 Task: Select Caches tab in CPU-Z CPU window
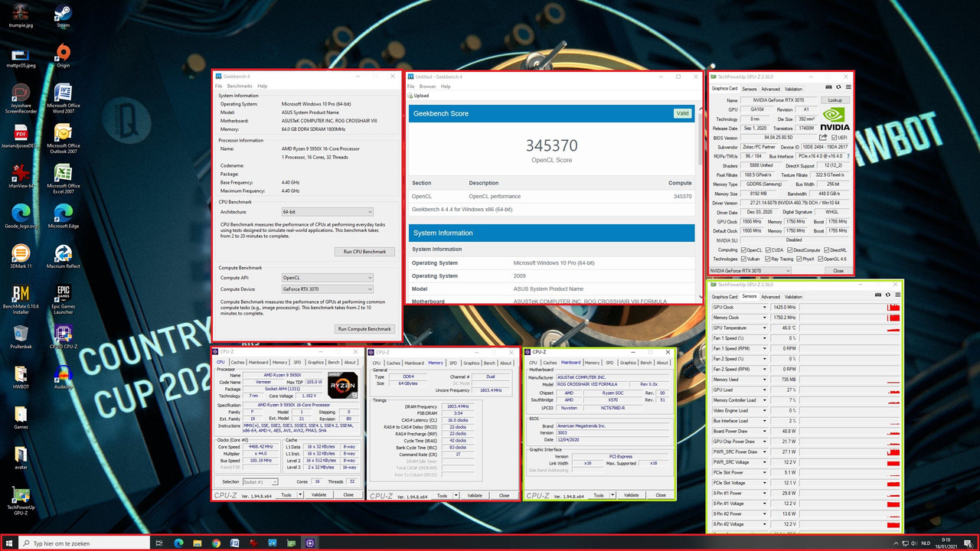click(x=237, y=362)
